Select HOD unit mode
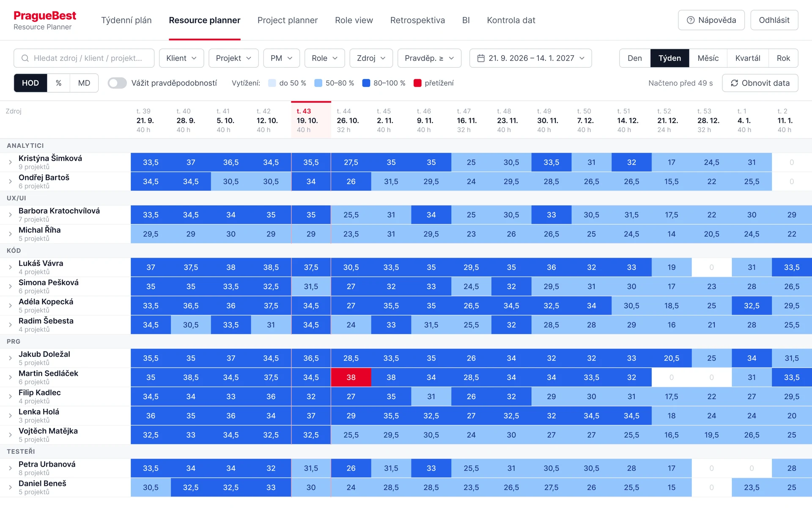The height and width of the screenshot is (508, 812). pyautogui.click(x=30, y=83)
